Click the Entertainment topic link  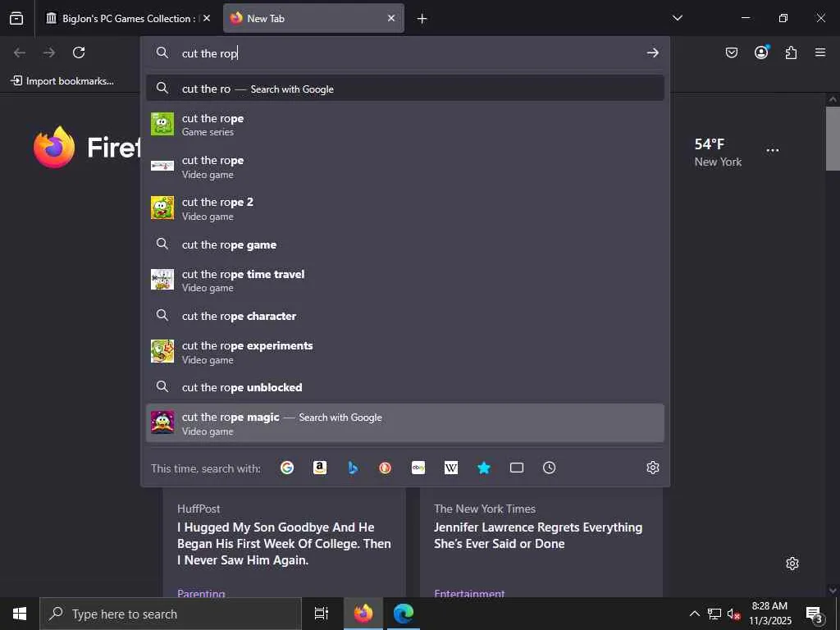469,593
